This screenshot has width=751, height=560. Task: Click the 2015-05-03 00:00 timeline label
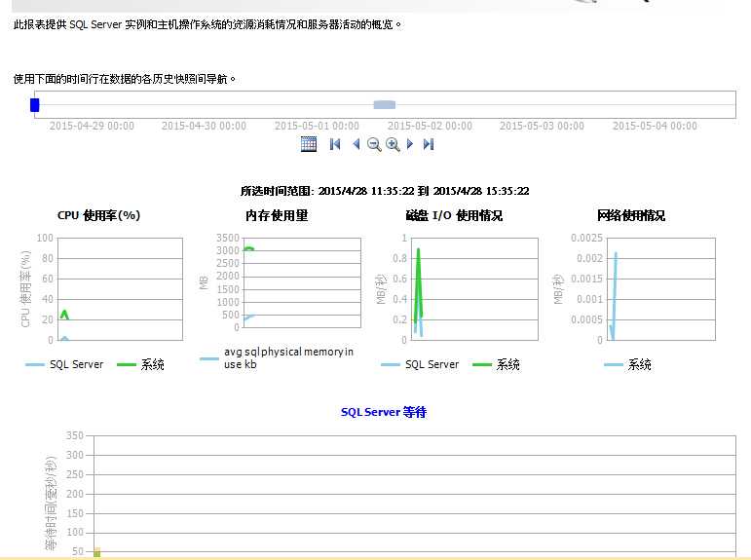click(543, 126)
